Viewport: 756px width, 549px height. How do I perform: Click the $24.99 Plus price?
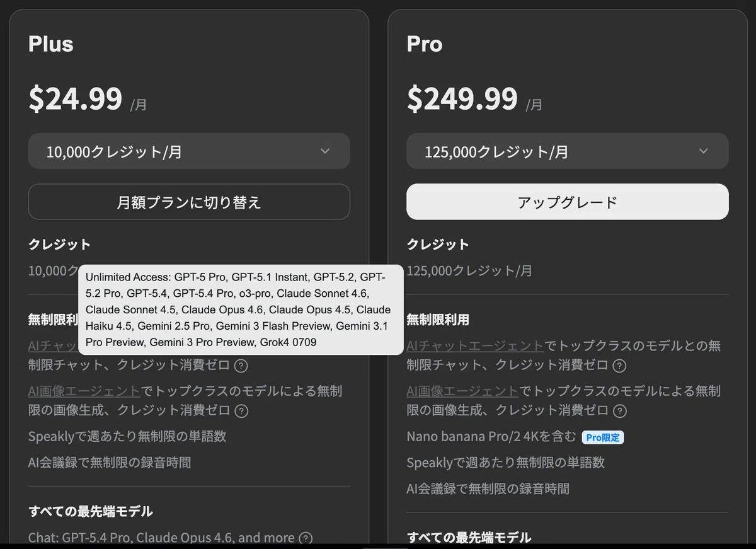pyautogui.click(x=76, y=98)
